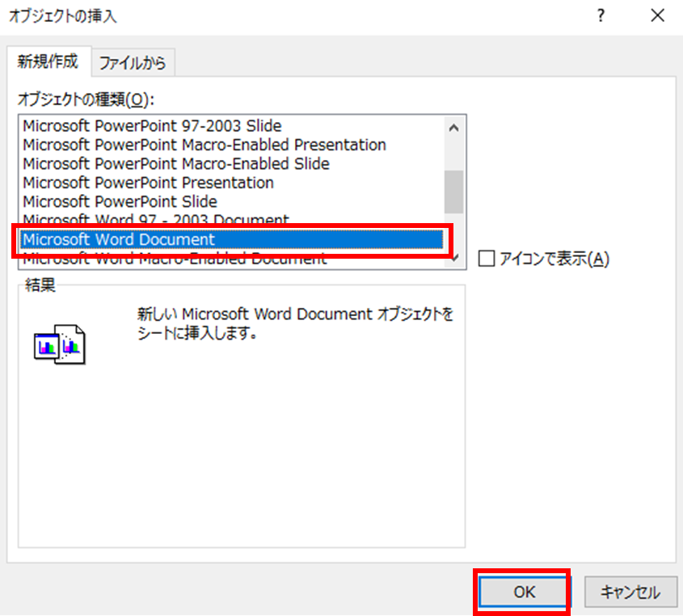Close the オブジェクトの挿入 dialog

657,15
